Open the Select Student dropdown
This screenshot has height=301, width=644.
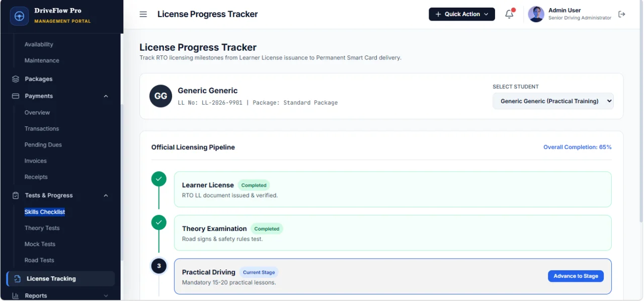pos(553,101)
